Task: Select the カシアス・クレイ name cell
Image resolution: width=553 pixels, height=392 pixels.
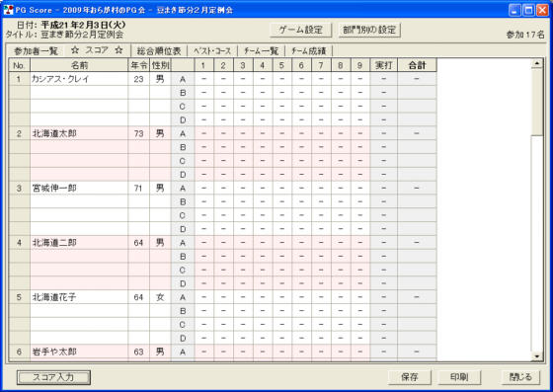Action: [x=79, y=79]
